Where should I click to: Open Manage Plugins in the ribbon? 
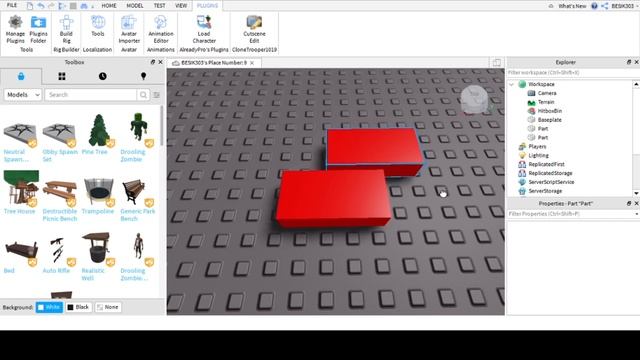15,29
